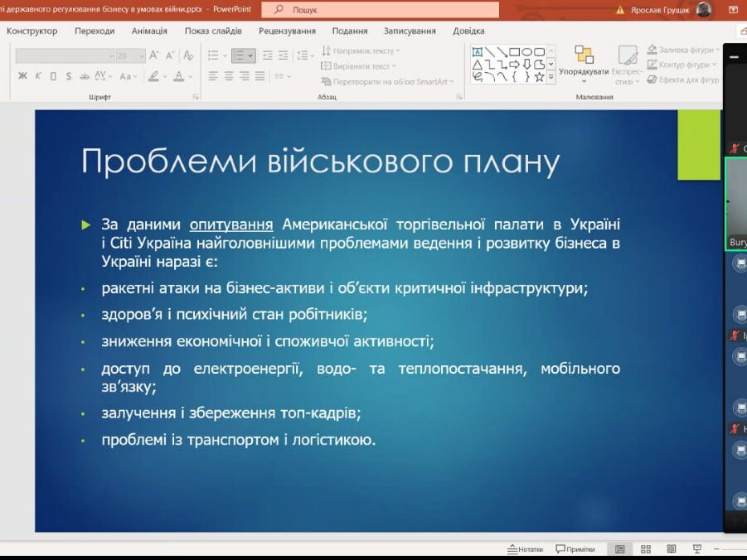The width and height of the screenshot is (747, 560).
Task: Switch to Slide Sorter view icon
Action: point(645,548)
